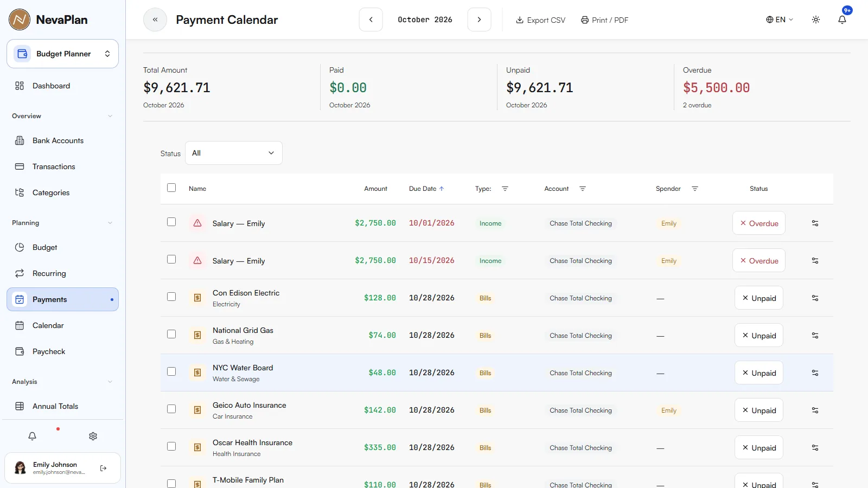Image resolution: width=868 pixels, height=488 pixels.
Task: Tick the NYC Water Board checkbox
Action: (x=171, y=371)
